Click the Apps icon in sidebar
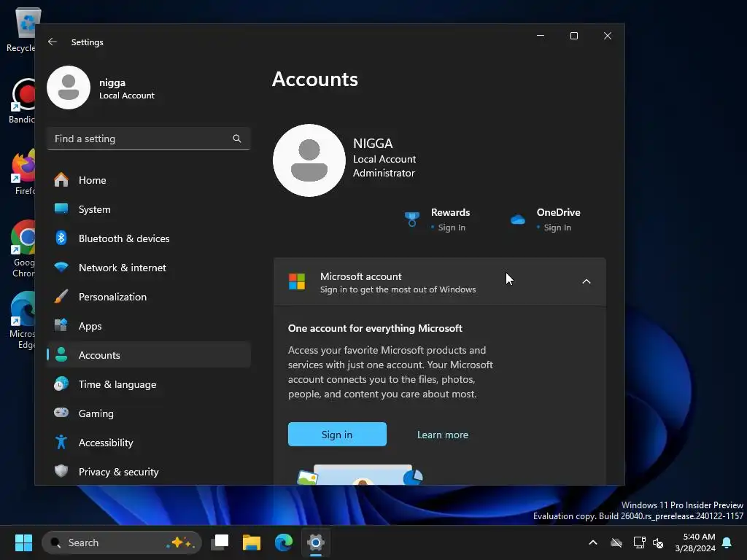The width and height of the screenshot is (747, 560). coord(61,326)
